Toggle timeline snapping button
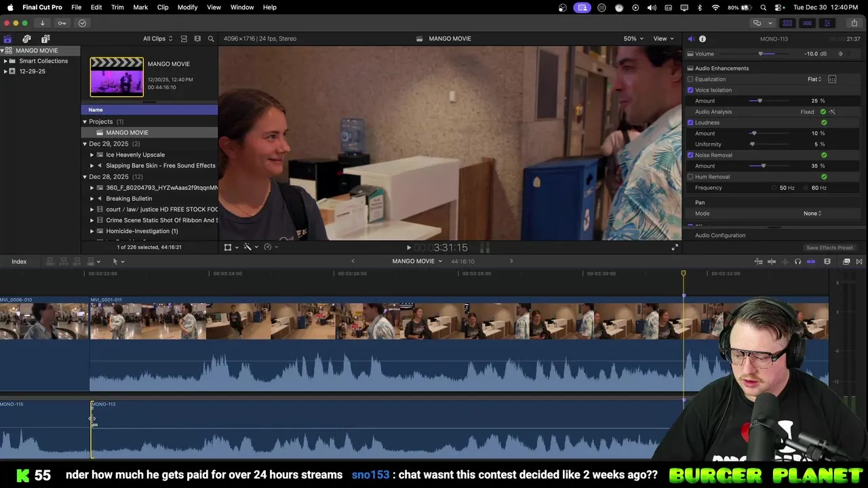The width and height of the screenshot is (868, 488). tap(811, 262)
